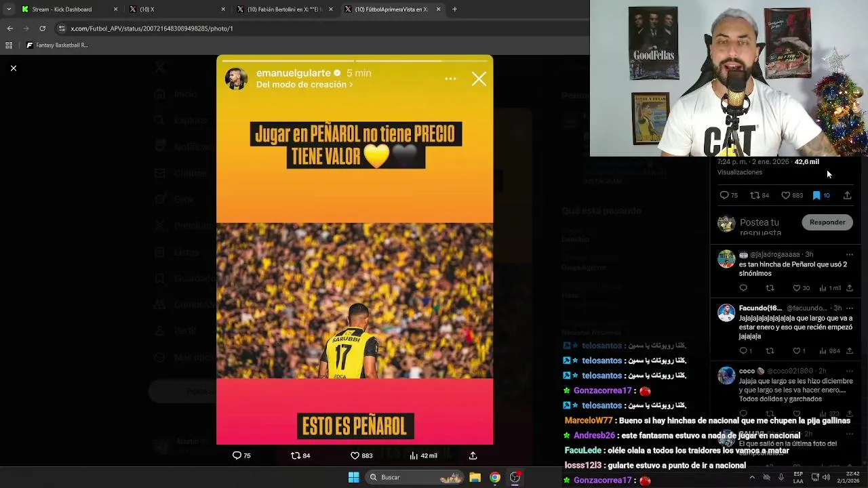Open the Chrome apps grid icon
This screenshot has width=868, height=488.
(x=9, y=45)
